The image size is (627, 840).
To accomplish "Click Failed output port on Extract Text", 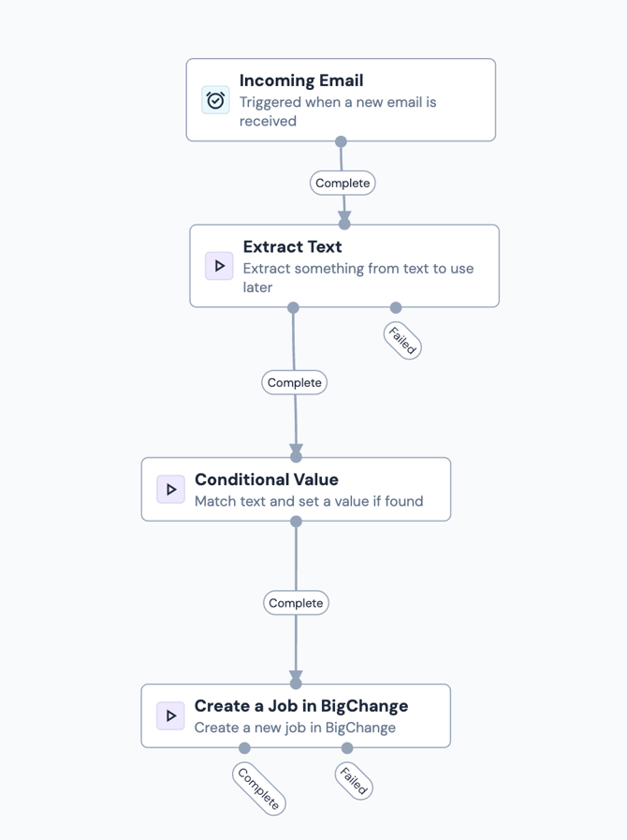I will (x=396, y=307).
